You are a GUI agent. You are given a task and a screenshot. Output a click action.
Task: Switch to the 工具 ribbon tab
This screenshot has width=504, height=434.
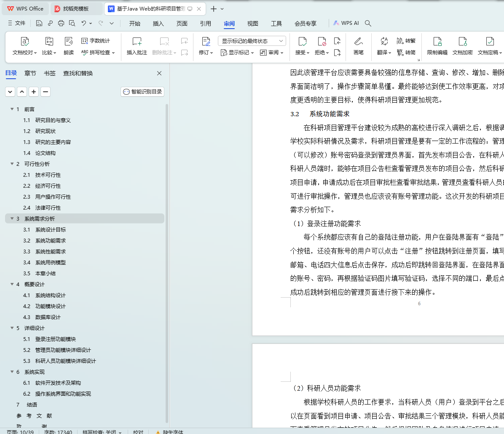coord(276,24)
